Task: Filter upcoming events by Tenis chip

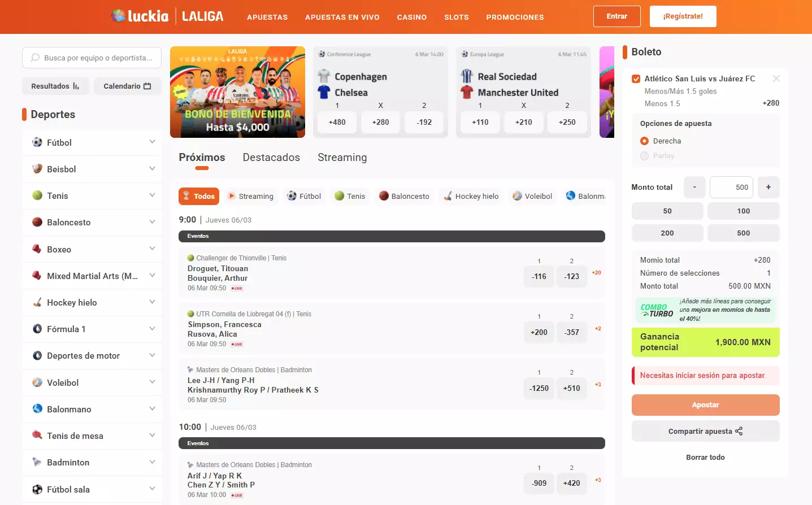Action: click(x=350, y=196)
